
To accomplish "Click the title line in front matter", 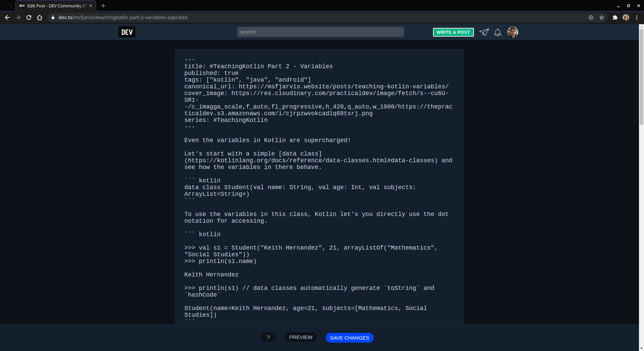I will 258,67.
